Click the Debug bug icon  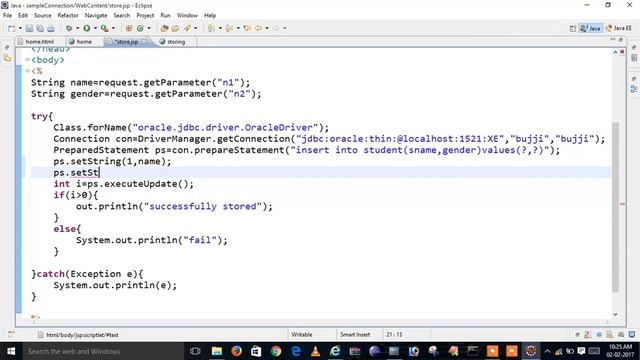pyautogui.click(x=69, y=28)
